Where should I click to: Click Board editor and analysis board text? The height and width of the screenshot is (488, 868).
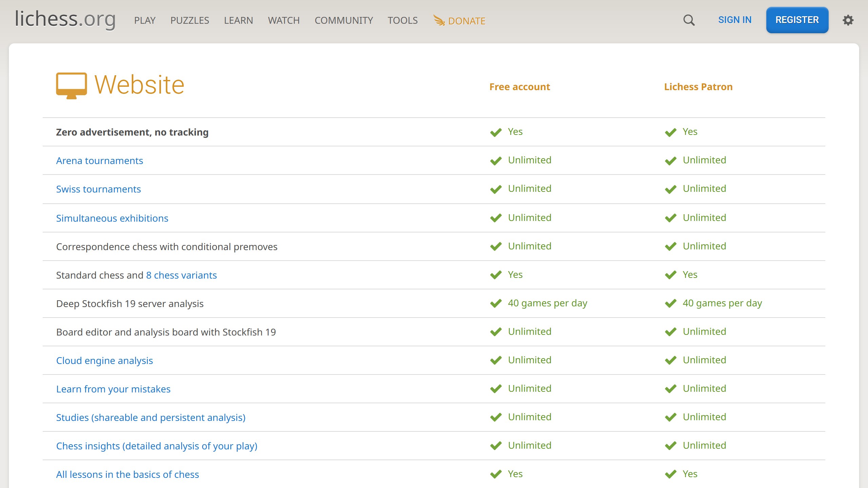tap(166, 332)
